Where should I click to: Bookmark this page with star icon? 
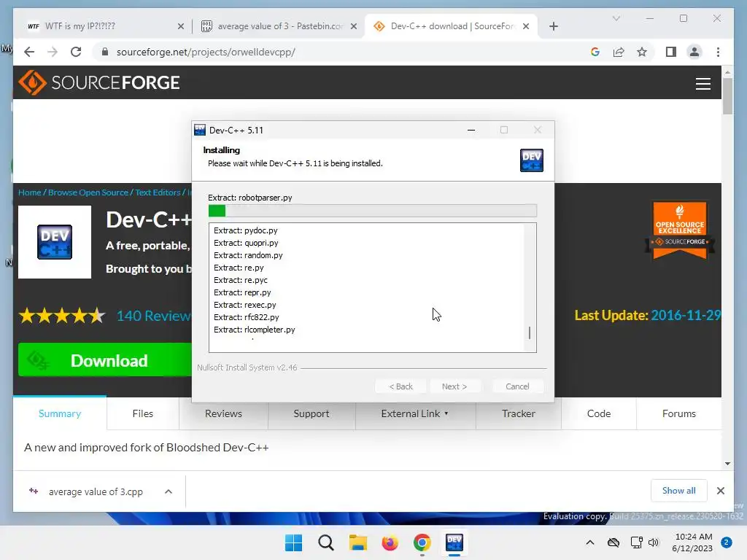click(642, 52)
